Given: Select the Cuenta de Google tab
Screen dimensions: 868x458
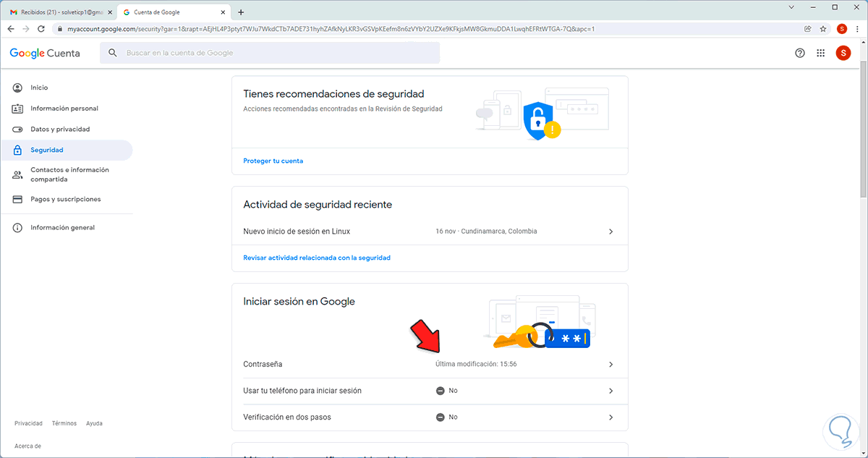Looking at the screenshot, I should click(x=174, y=12).
